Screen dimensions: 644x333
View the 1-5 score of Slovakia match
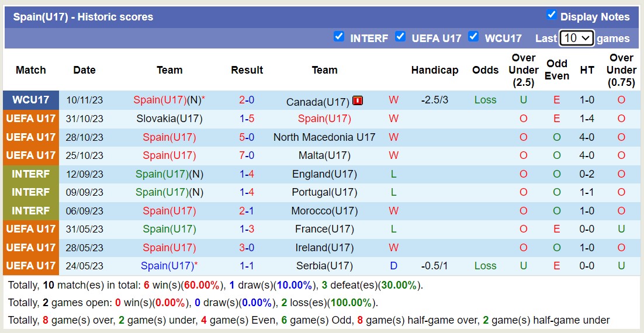pyautogui.click(x=247, y=119)
